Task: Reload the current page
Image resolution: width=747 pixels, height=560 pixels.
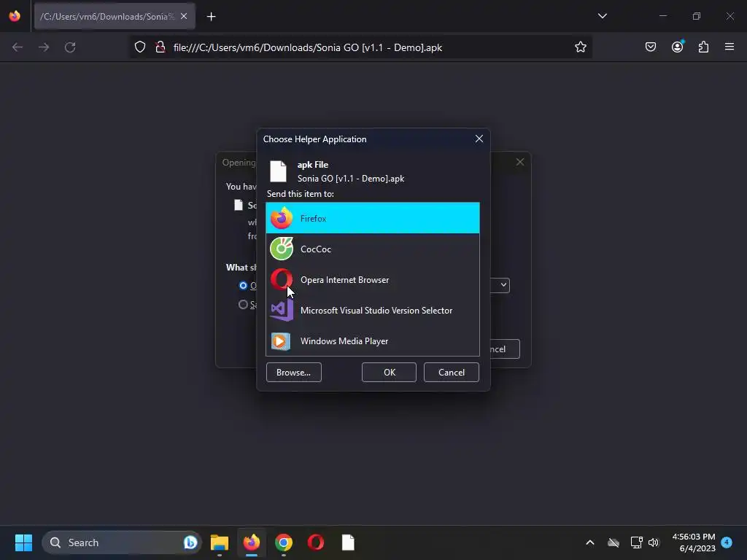Action: [70, 47]
